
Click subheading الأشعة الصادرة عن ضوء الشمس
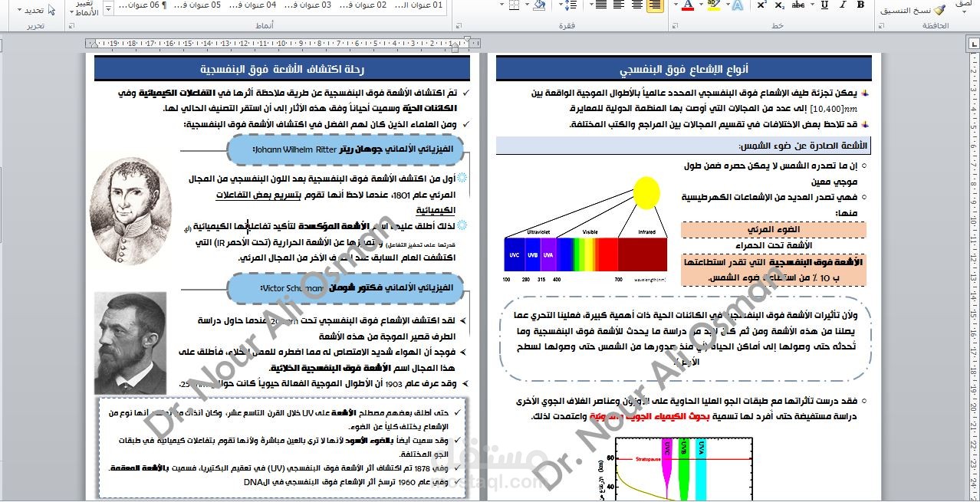pos(804,146)
